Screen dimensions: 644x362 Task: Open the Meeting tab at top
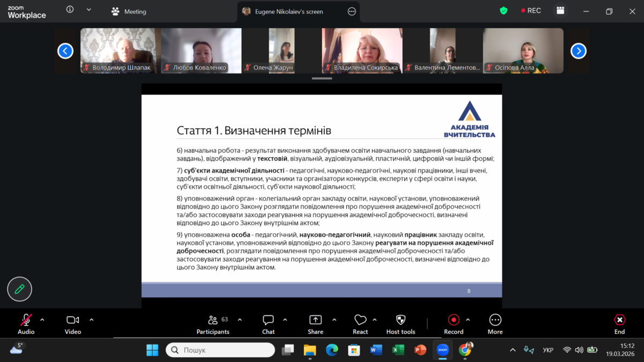point(129,11)
